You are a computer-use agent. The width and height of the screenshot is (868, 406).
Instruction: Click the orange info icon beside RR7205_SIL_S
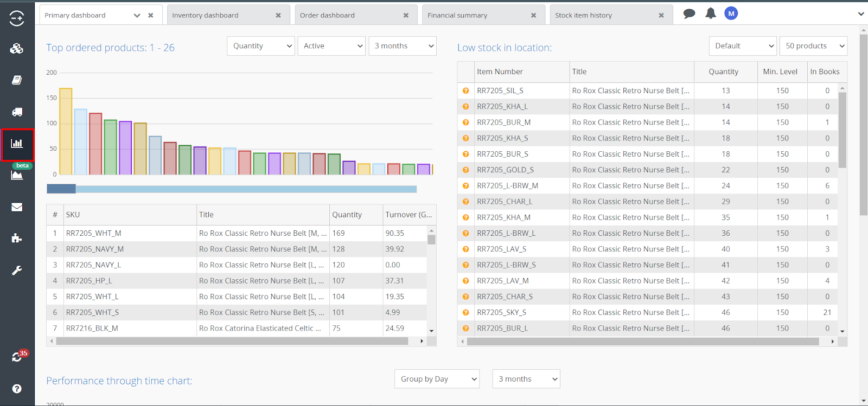465,91
